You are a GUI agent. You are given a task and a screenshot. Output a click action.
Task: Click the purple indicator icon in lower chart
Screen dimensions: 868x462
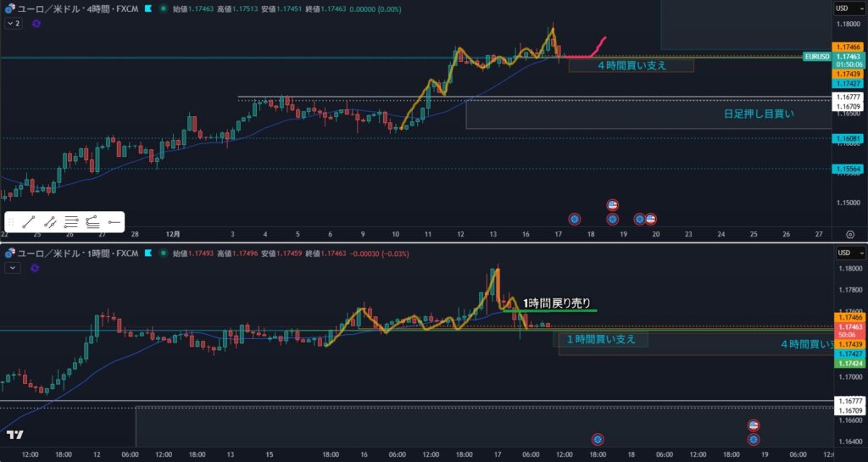coord(36,268)
